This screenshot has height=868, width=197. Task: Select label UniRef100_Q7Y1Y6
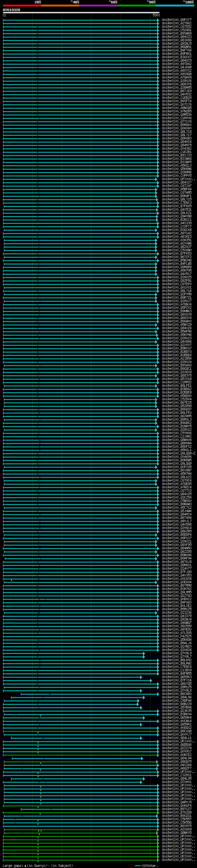177,121
